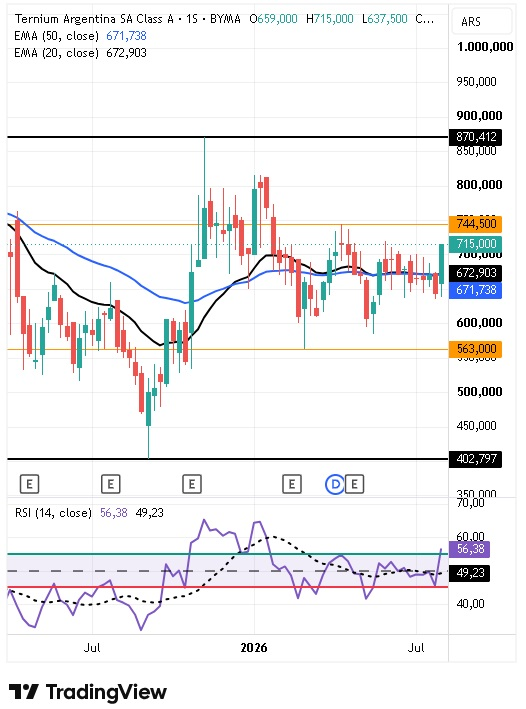Click the fourth earnings E marker after 2026
The height and width of the screenshot is (709, 526).
pos(292,484)
